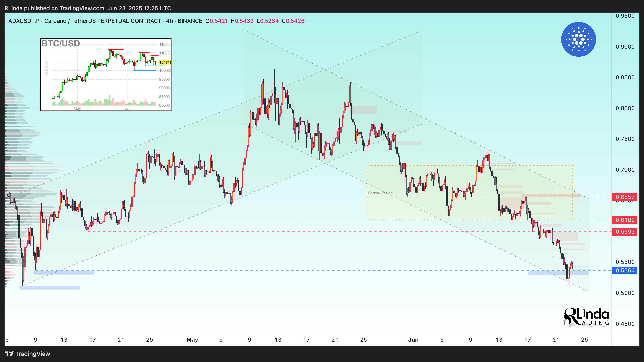Click the blue 0.5364 price label
Viewport: 644px width, 362px height.
tap(625, 270)
